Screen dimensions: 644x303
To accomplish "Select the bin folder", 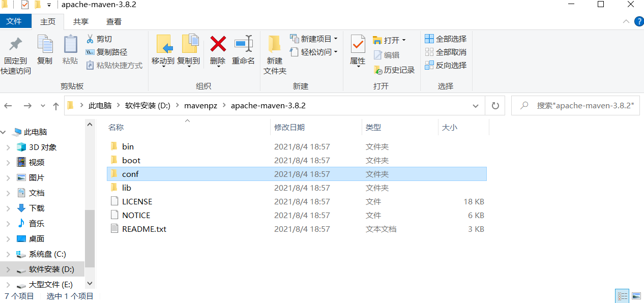I will pyautogui.click(x=297, y=146).
